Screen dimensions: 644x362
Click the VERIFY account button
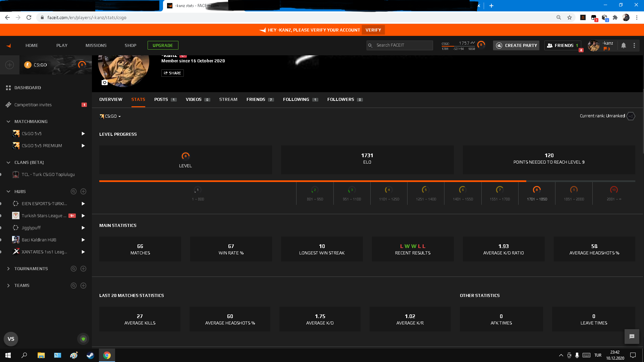pyautogui.click(x=373, y=30)
